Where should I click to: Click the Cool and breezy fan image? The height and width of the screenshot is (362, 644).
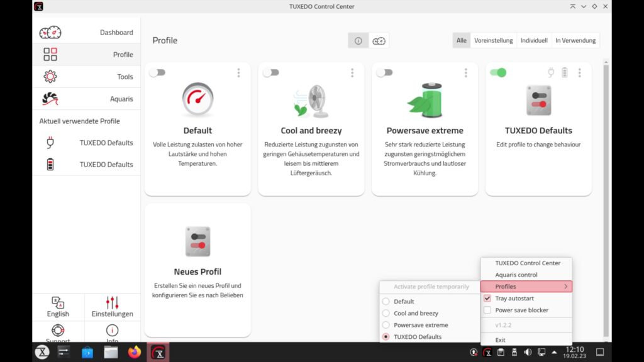coord(311,101)
